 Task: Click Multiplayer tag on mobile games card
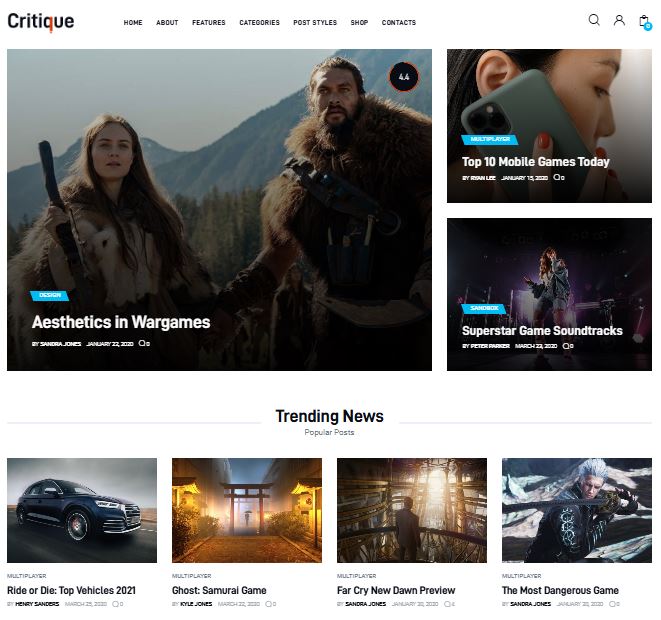[490, 140]
